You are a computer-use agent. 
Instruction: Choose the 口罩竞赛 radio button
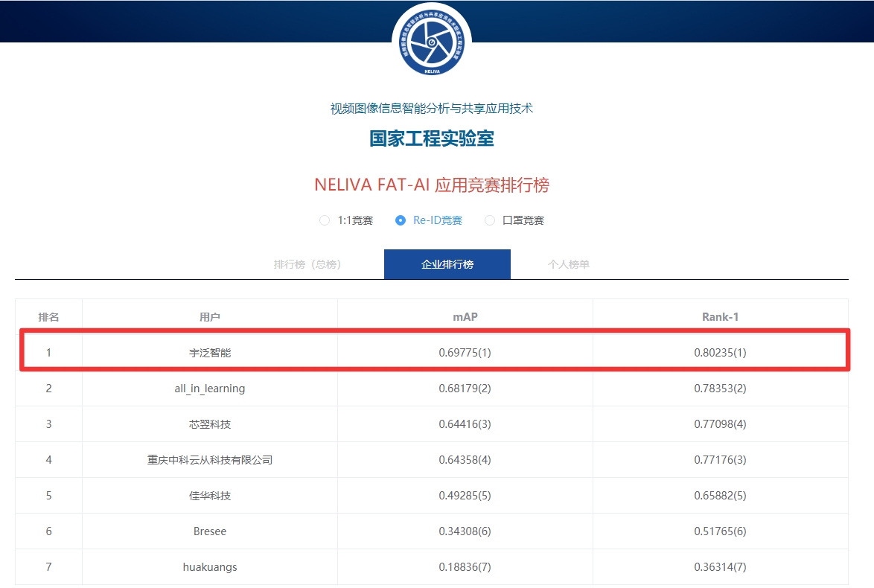(490, 220)
